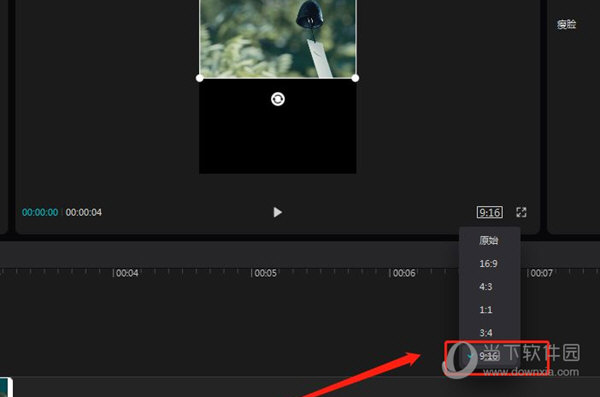Open the 9:16 aspect ratio dropdown

[x=490, y=212]
